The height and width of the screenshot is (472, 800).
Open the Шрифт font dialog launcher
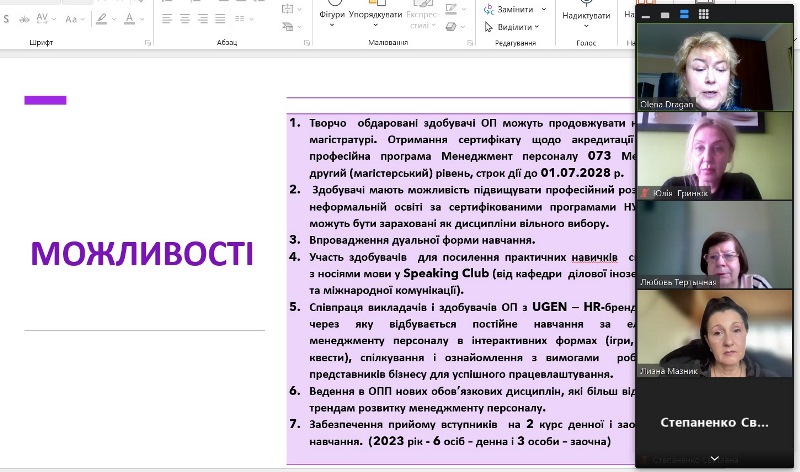(148, 43)
